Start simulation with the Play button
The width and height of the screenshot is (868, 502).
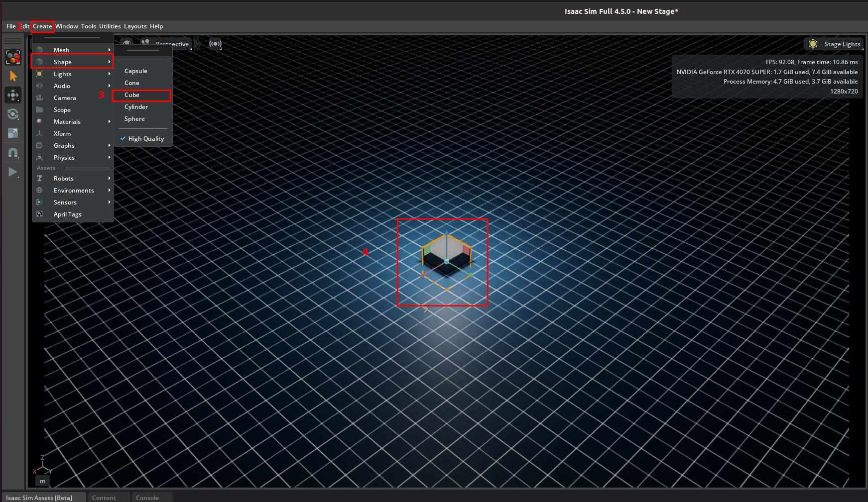(13, 172)
